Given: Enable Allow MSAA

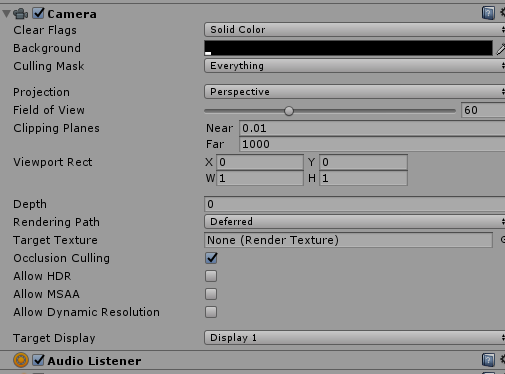Looking at the screenshot, I should (211, 294).
